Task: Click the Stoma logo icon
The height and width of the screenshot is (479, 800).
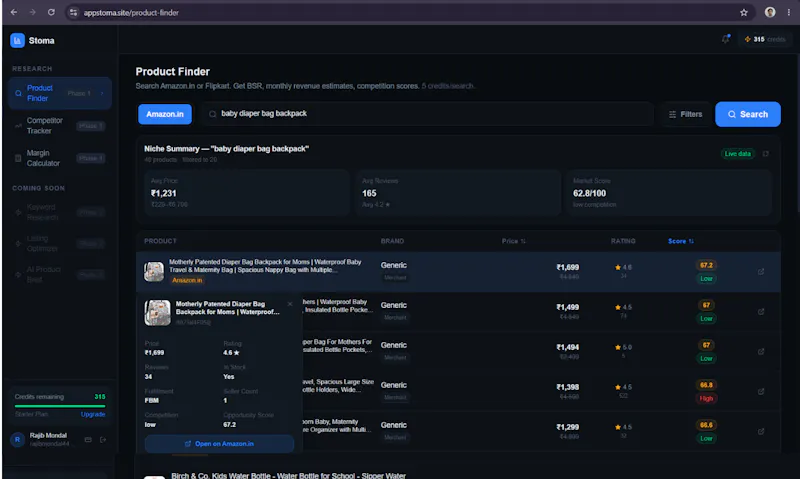Action: click(17, 40)
